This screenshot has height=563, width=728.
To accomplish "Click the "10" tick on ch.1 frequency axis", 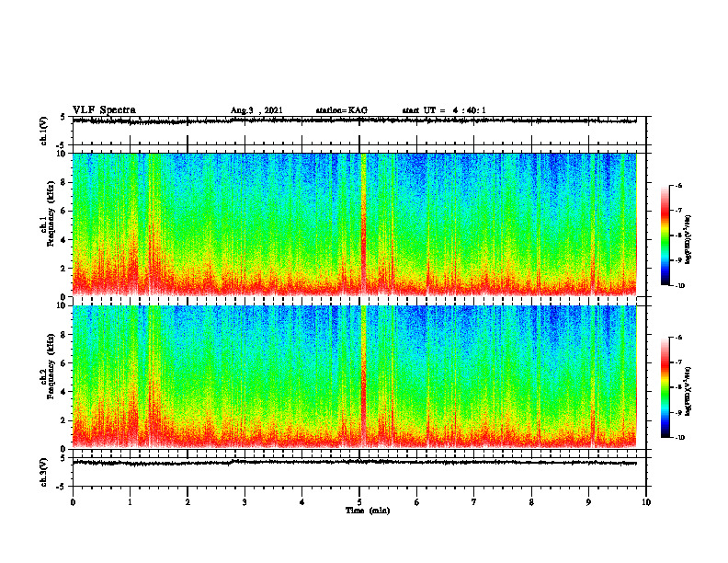I will pyautogui.click(x=62, y=154).
